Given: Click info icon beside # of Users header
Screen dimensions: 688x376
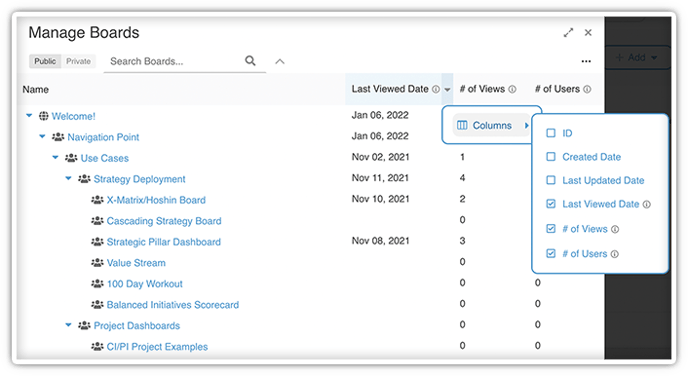Looking at the screenshot, I should click(587, 89).
